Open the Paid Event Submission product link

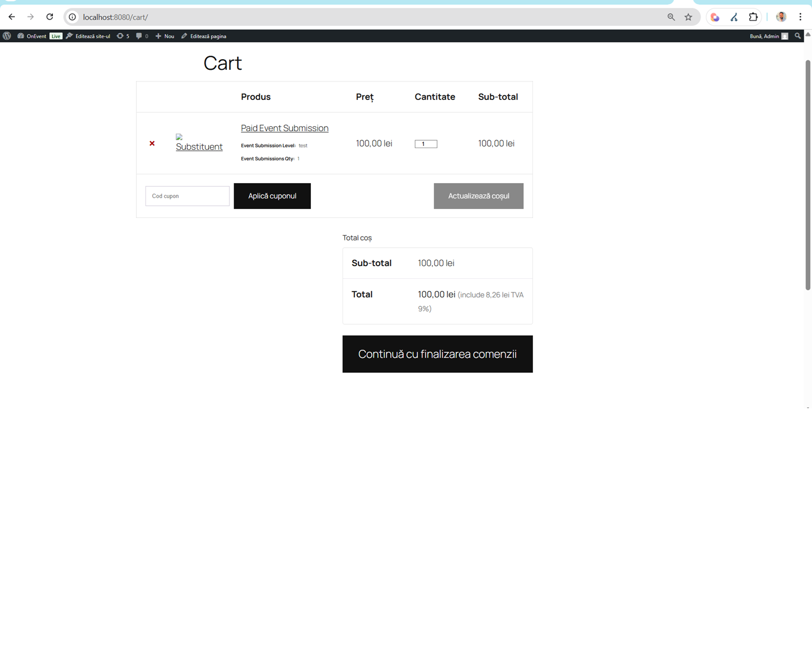[x=284, y=128]
